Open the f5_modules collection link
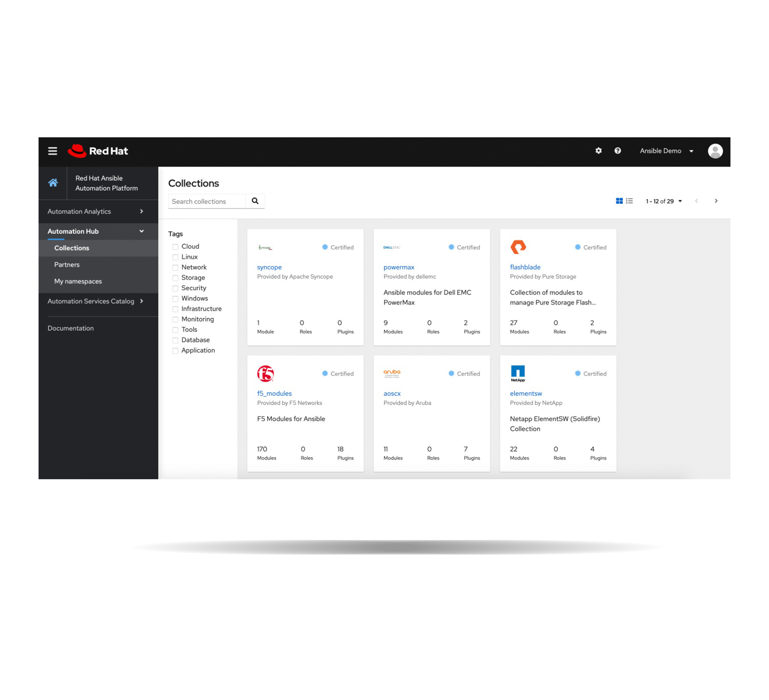Screen dimensions: 769x700 [x=274, y=393]
